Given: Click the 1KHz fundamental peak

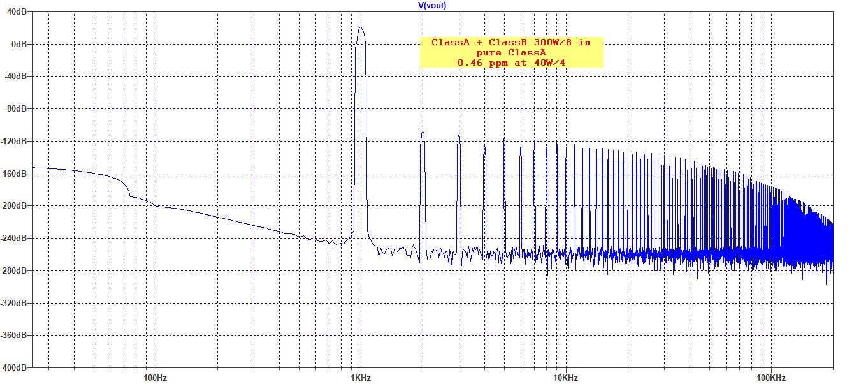Looking at the screenshot, I should click(361, 27).
